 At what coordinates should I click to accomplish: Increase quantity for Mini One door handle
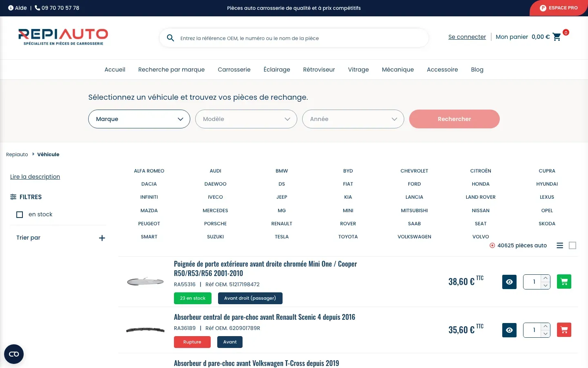546,278
